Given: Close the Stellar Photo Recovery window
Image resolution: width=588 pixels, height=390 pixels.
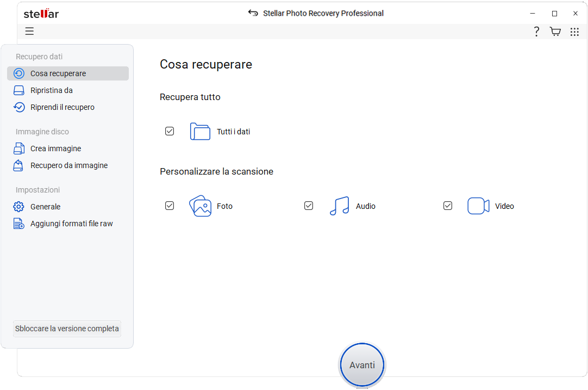Looking at the screenshot, I should (576, 14).
